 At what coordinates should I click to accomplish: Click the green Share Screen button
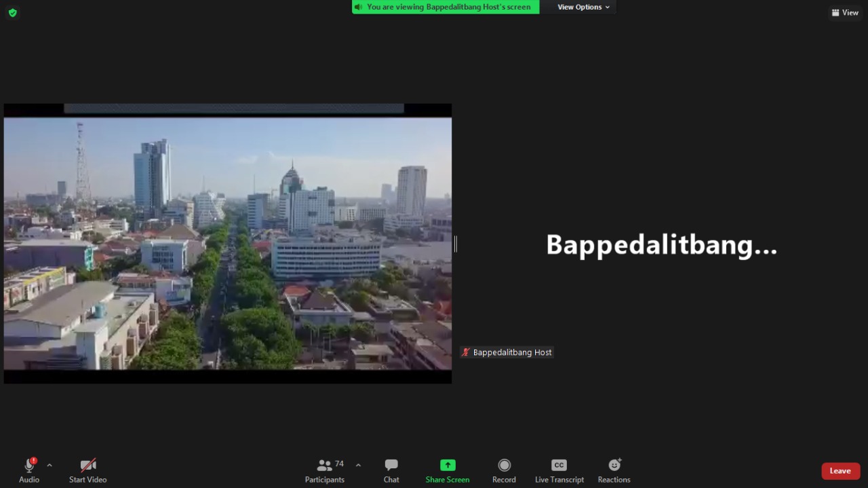click(x=448, y=470)
